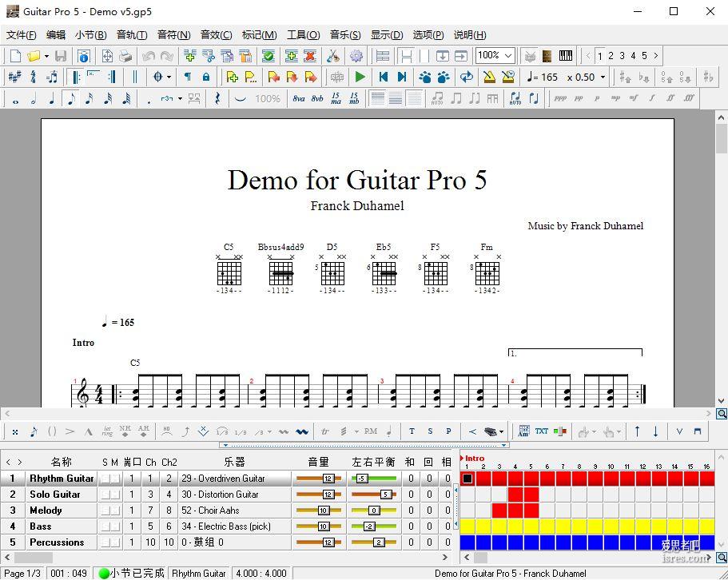Switch to track 5 in track selector

pos(644,56)
